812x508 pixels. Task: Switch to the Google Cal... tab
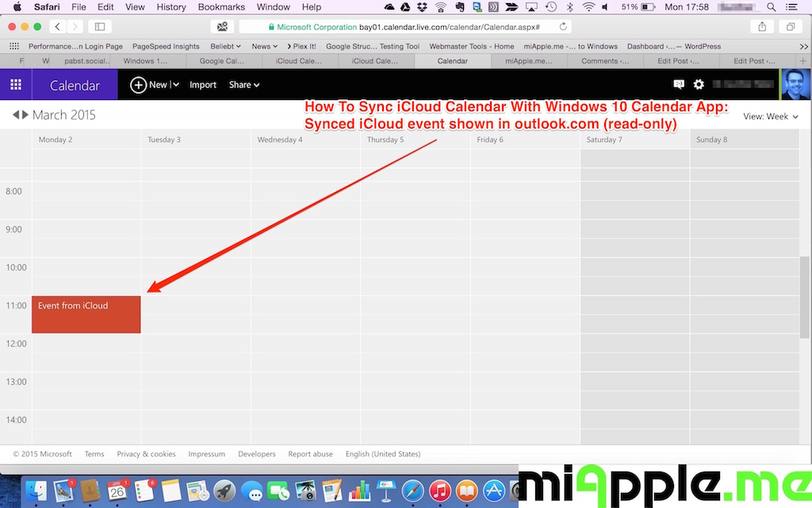click(223, 60)
